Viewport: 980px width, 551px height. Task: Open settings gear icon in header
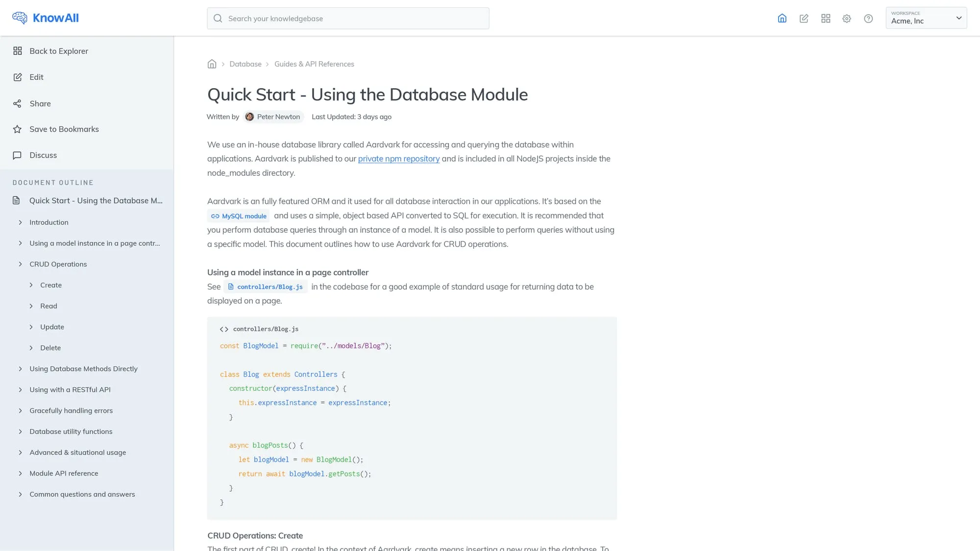pyautogui.click(x=847, y=18)
